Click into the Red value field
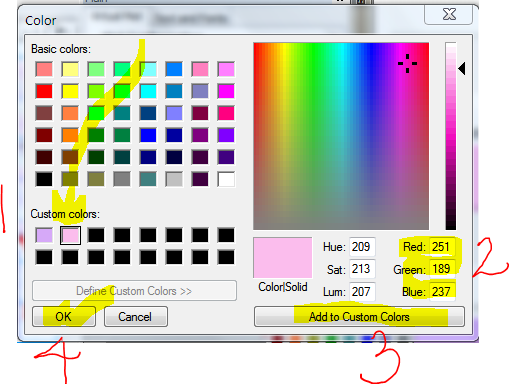 point(442,247)
